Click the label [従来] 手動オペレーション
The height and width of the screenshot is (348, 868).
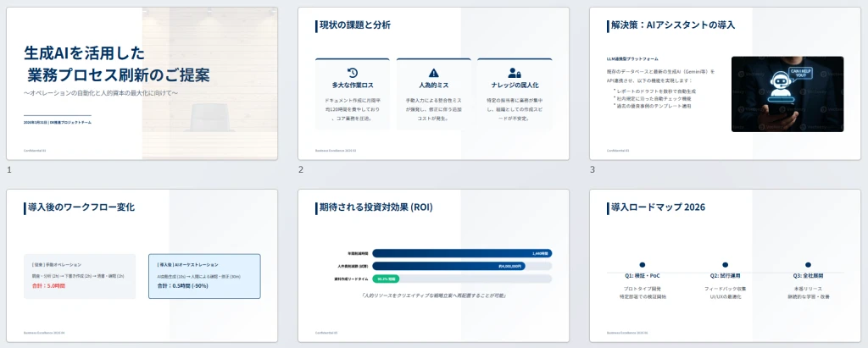[57, 265]
